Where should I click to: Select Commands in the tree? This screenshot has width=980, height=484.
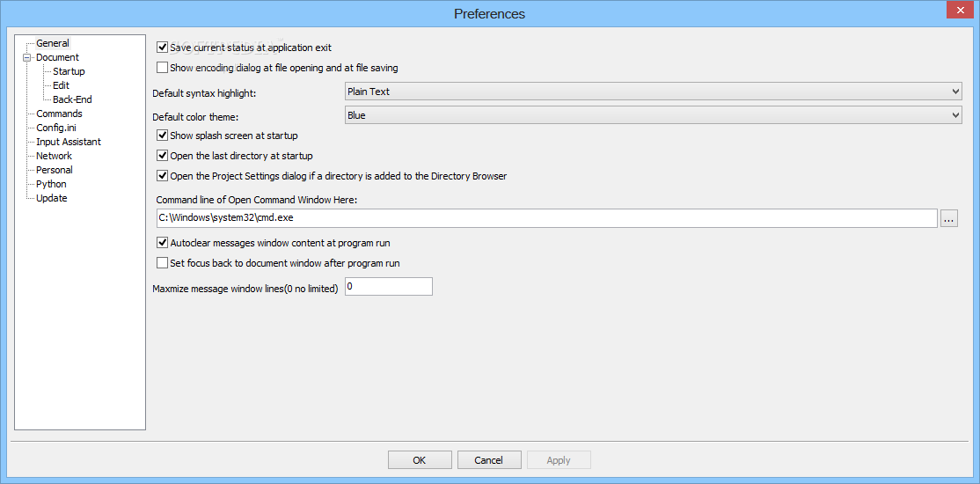[x=59, y=114]
